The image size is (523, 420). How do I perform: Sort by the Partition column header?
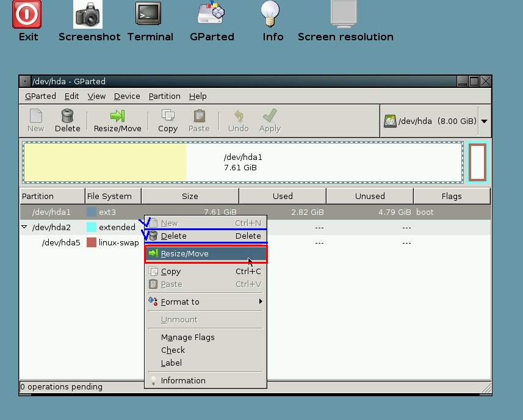pos(52,196)
